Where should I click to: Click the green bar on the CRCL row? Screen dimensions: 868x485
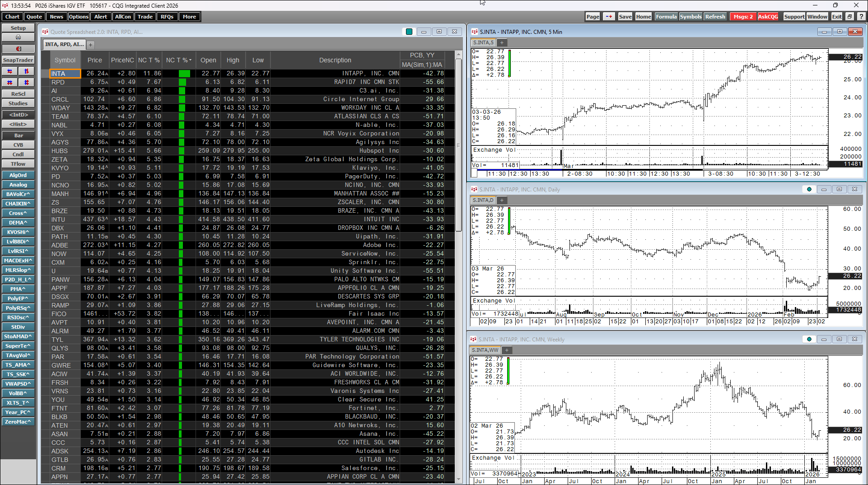coord(182,99)
